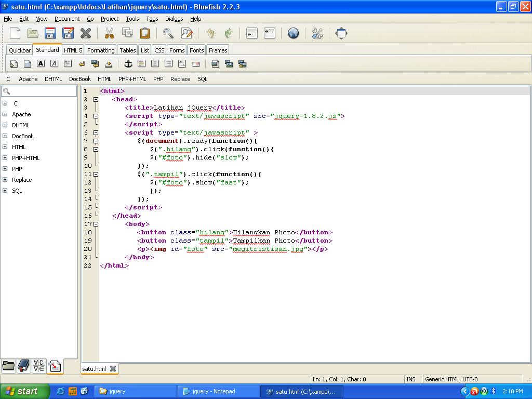Open jquery - Notepad from taskbar
This screenshot has width=532, height=399.
tap(218, 391)
